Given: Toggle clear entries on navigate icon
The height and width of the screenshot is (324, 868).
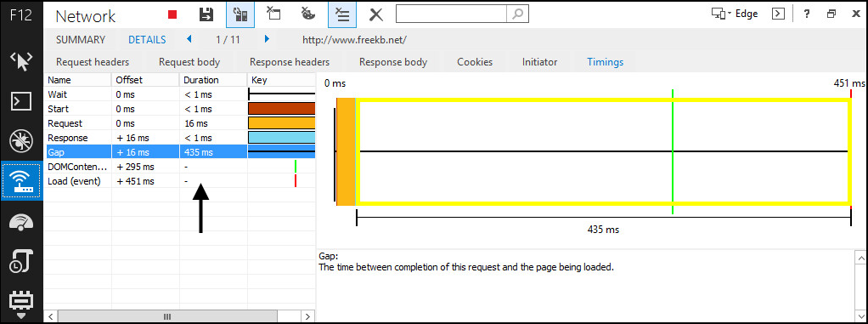Looking at the screenshot, I should coord(342,14).
